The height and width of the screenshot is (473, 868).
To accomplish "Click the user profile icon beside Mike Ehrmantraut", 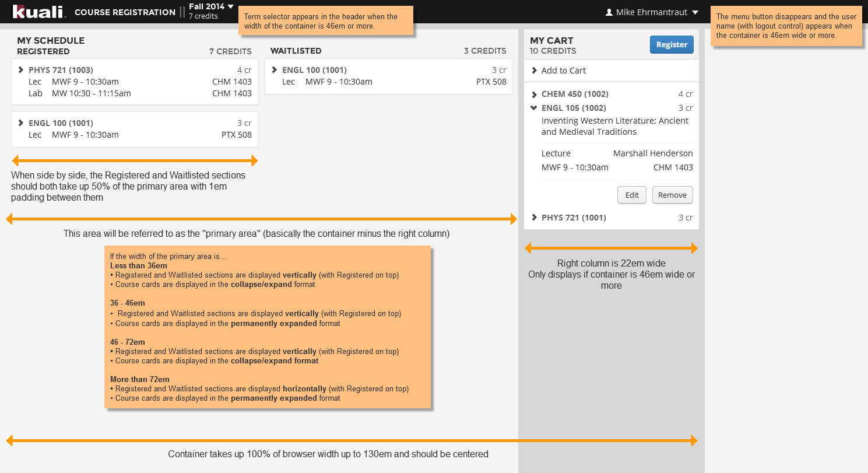I will point(609,12).
